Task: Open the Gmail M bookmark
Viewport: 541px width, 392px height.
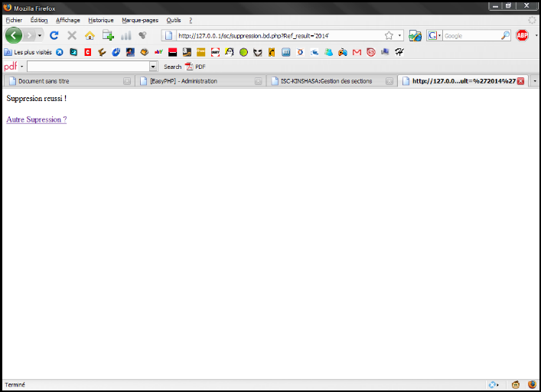Action: [357, 52]
